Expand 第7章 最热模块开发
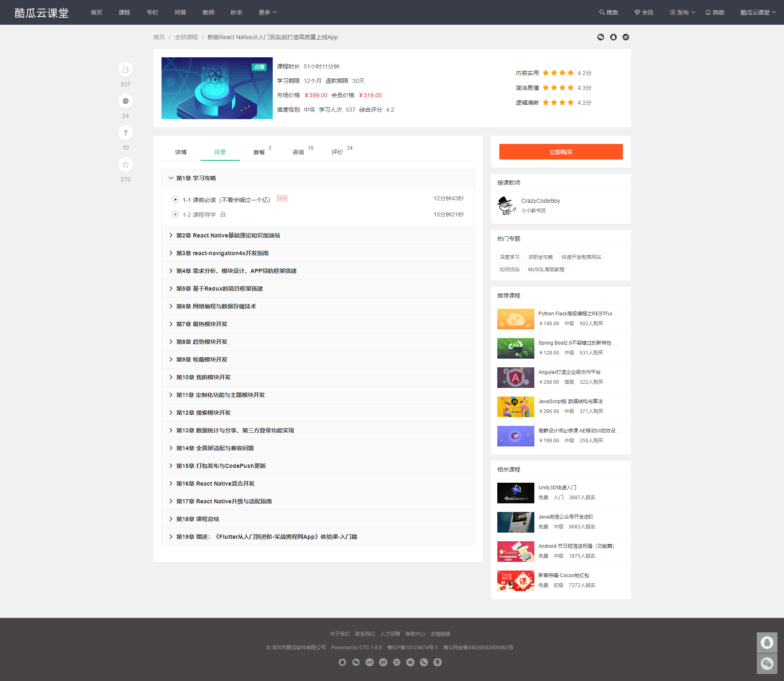Image resolution: width=784 pixels, height=681 pixels. 318,324
